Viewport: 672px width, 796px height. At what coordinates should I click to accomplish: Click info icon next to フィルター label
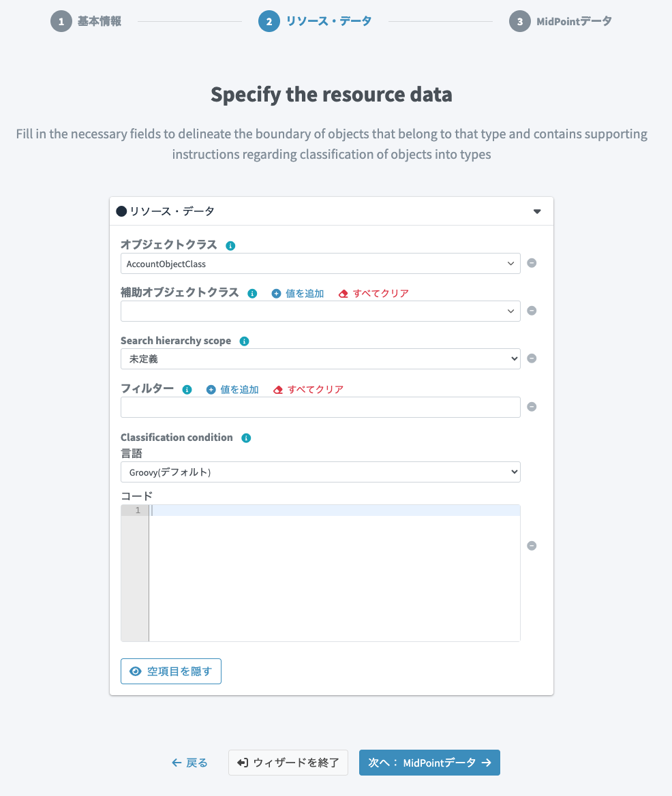[x=187, y=389]
